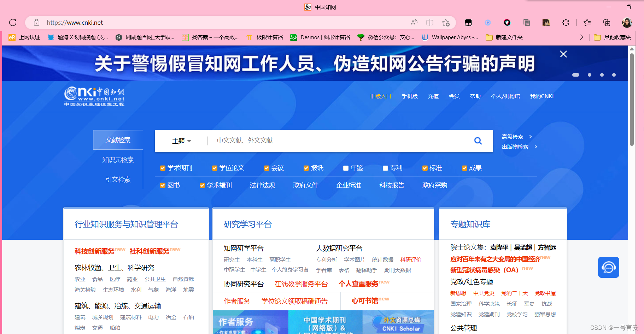Open 旧版入口 in top navigation

click(x=381, y=96)
